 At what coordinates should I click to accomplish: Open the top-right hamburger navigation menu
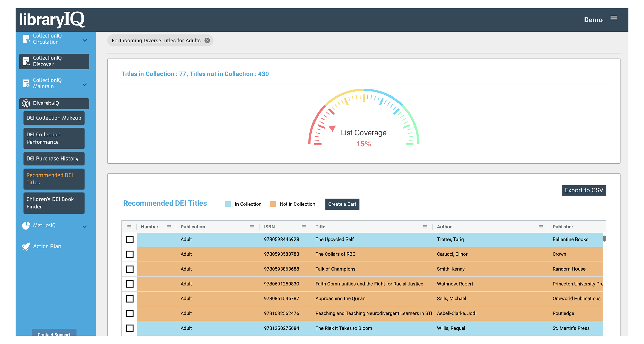[614, 18]
